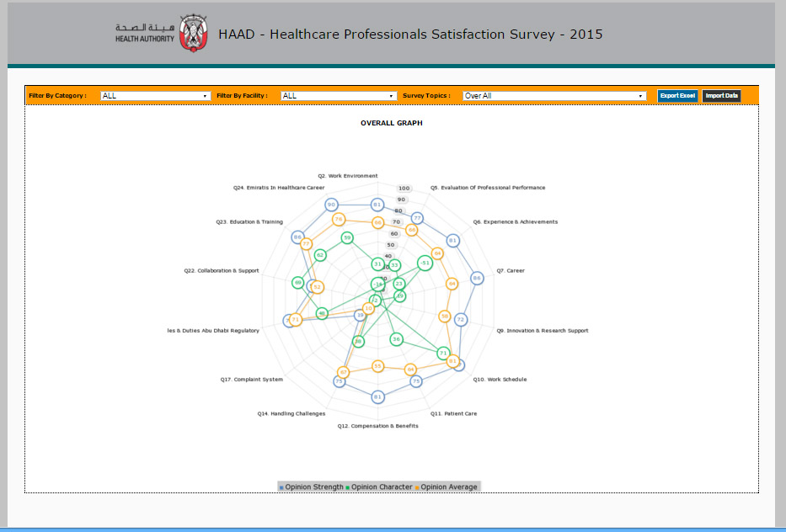
Task: Select green 23 data point
Action: [x=398, y=284]
